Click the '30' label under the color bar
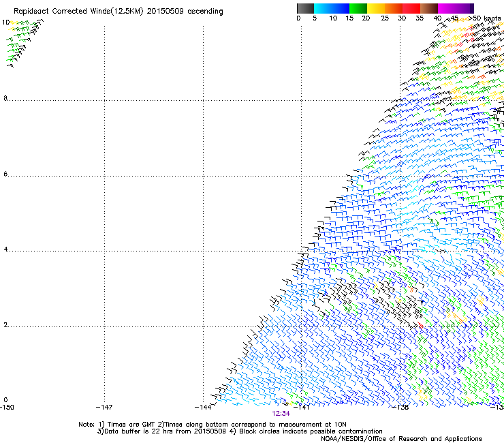Screen dimensions: 504x443 402,18
